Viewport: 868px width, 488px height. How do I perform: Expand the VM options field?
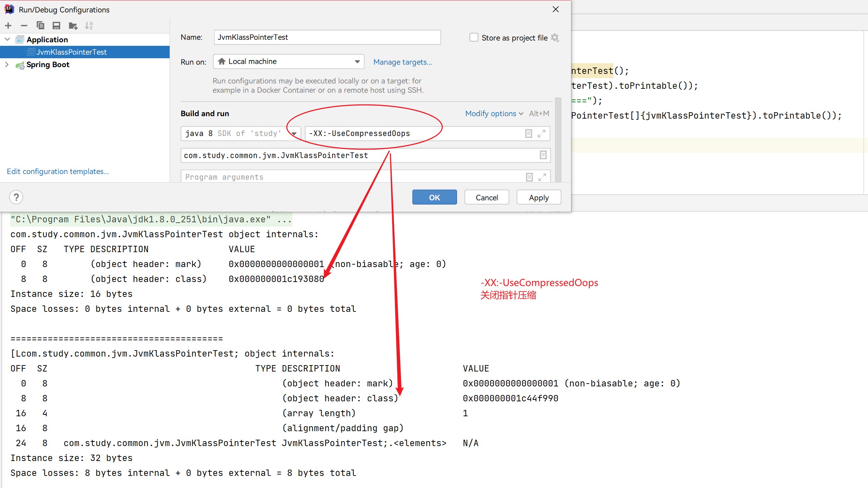541,134
